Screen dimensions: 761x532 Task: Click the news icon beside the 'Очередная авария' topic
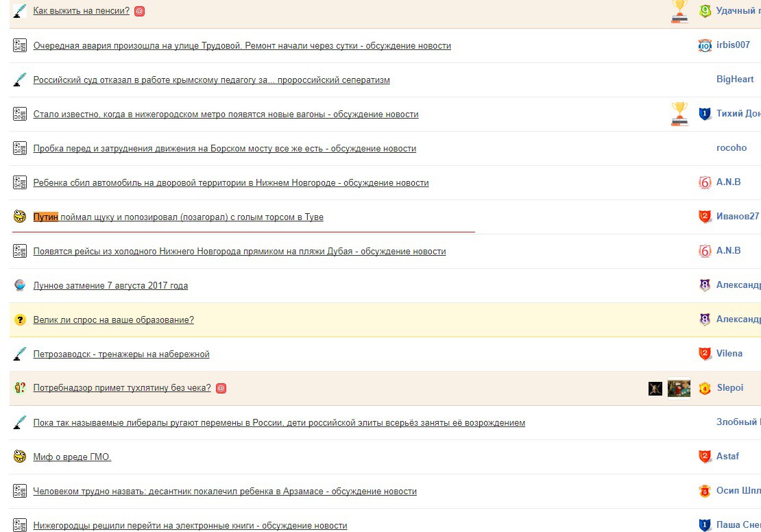pyautogui.click(x=20, y=46)
